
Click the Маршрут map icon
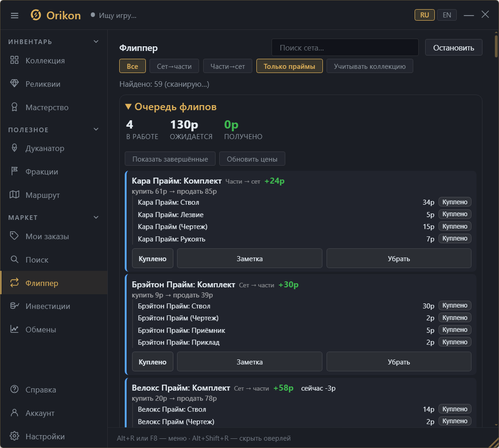pos(14,195)
